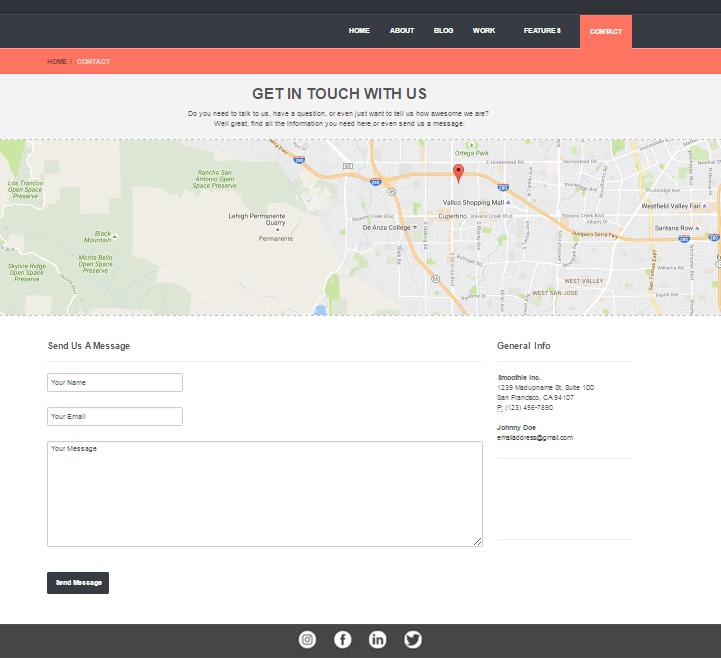Focus the Your Name field
Viewport: 721px width, 658px height.
(x=115, y=383)
